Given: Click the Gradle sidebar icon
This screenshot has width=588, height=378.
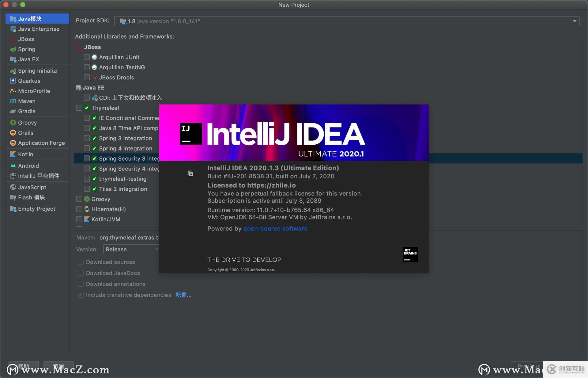Looking at the screenshot, I should click(x=13, y=112).
